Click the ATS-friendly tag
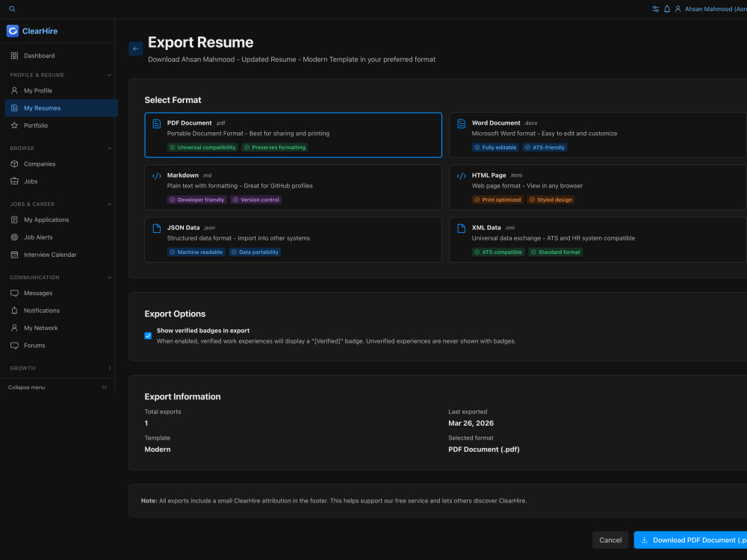Viewport: 747px width, 560px height. click(545, 148)
